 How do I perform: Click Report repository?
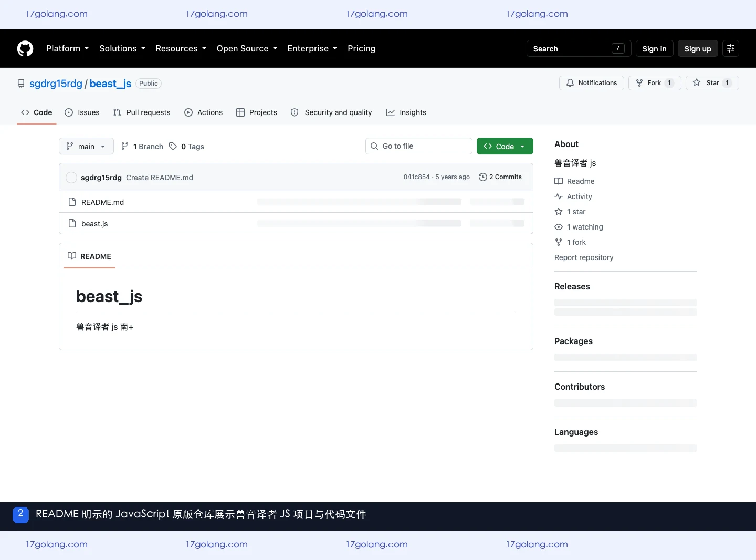pyautogui.click(x=584, y=257)
